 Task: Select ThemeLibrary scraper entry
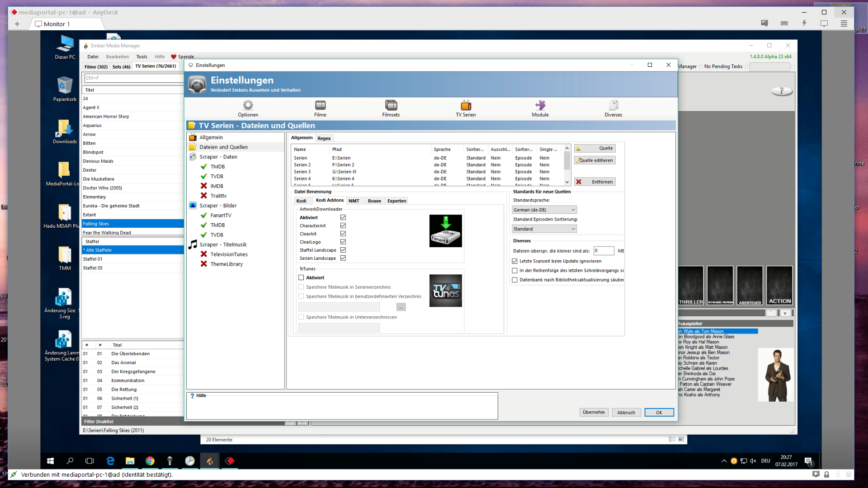(226, 264)
